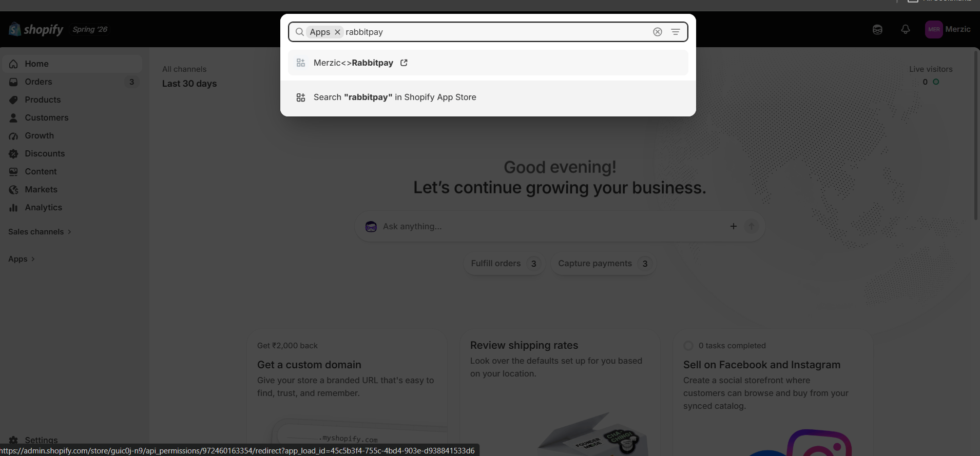Click the Products tag icon
980x456 pixels.
13,100
